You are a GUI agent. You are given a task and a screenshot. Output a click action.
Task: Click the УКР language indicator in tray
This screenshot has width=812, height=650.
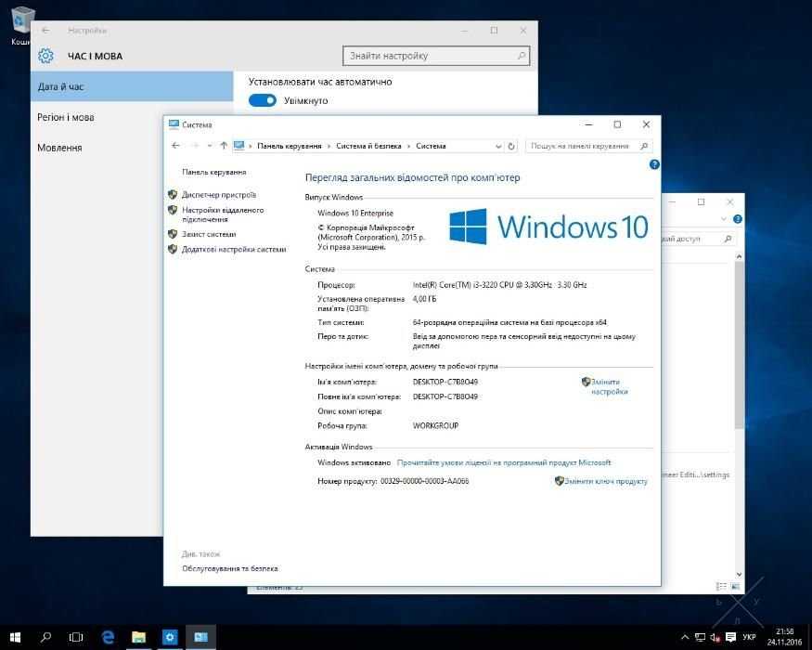pyautogui.click(x=749, y=637)
